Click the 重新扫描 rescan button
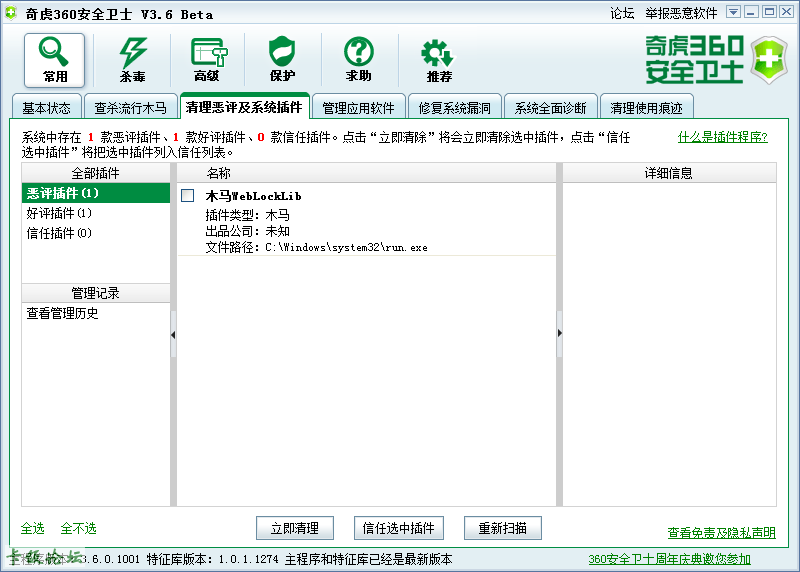Viewport: 800px width, 572px height. point(503,528)
